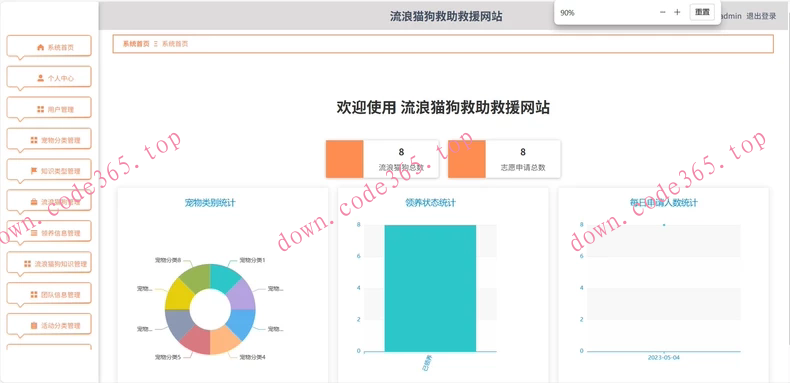Click the 流浪猫狗总数 statistics card
The width and height of the screenshot is (790, 383).
[382, 159]
